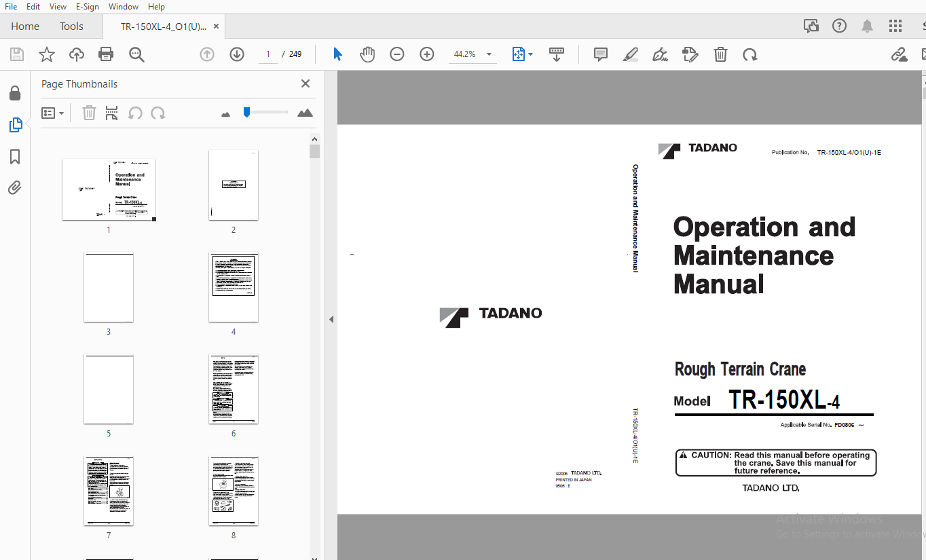Rotate page with toolbar rotate icon
This screenshot has height=560, width=926.
749,54
